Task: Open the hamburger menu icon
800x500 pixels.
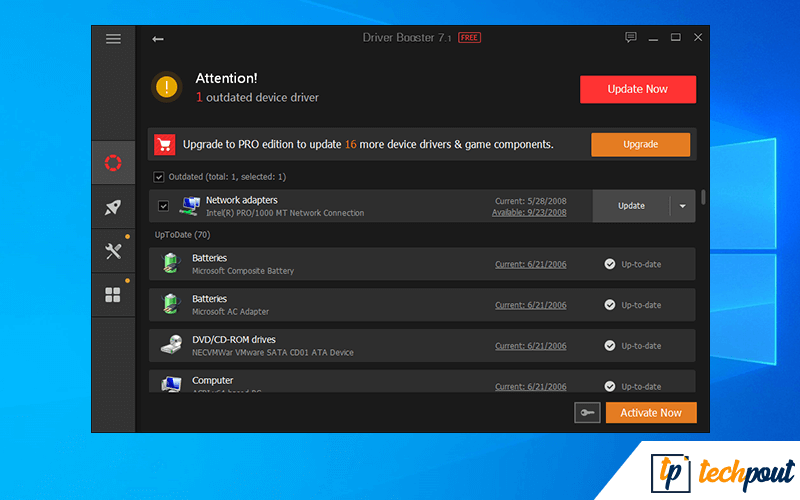Action: (x=113, y=38)
